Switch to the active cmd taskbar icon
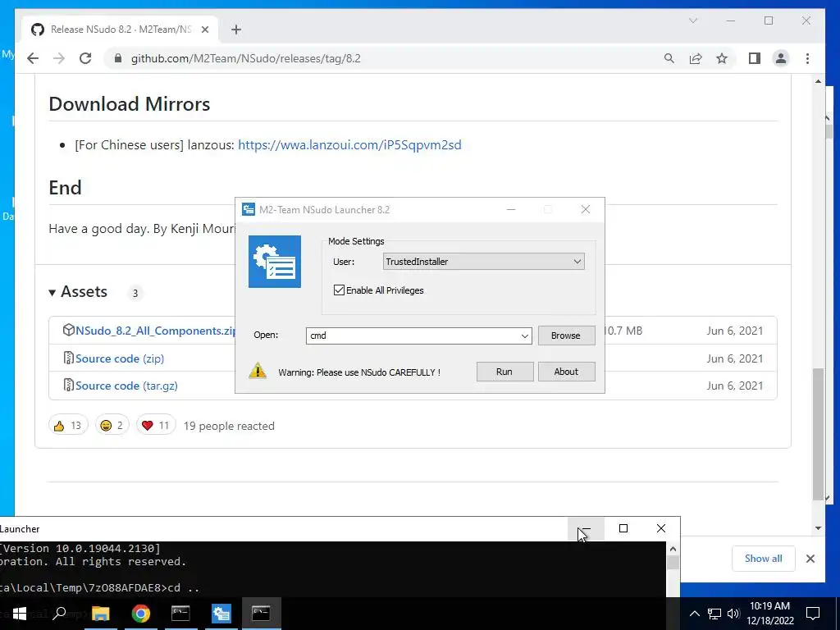The height and width of the screenshot is (630, 840). point(261,614)
